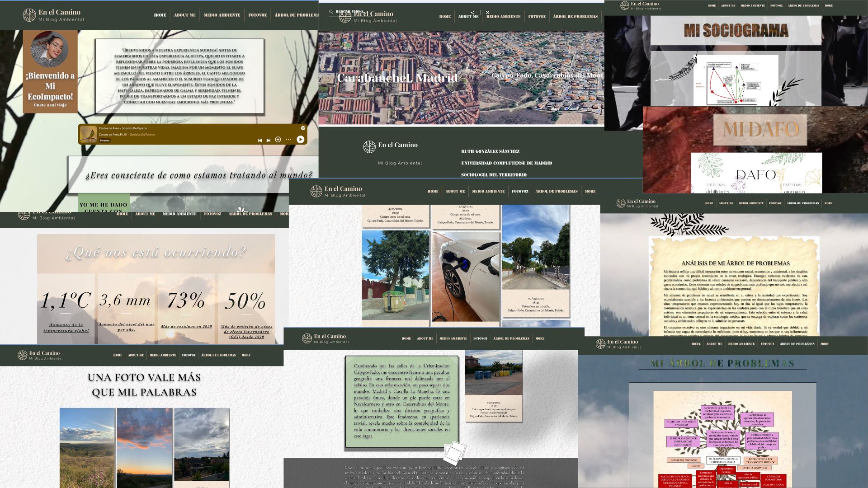Click the Buscar Video search magnifier icon
This screenshot has height=488, width=868.
(x=331, y=12)
